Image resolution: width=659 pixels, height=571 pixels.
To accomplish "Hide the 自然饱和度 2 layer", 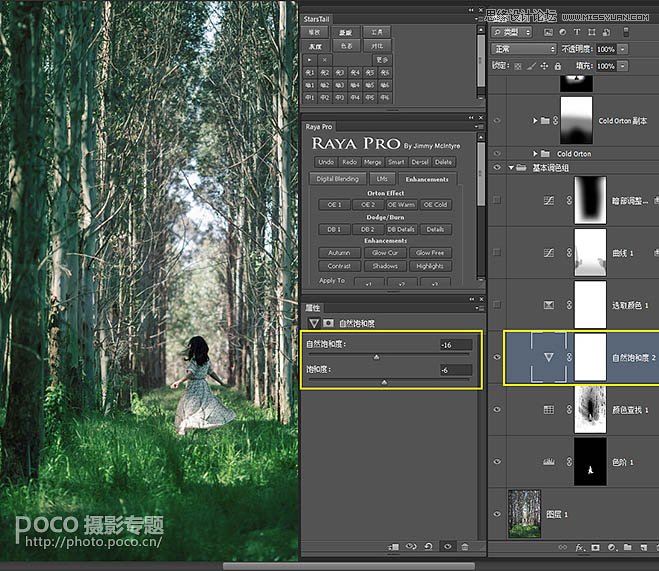I will coord(497,357).
